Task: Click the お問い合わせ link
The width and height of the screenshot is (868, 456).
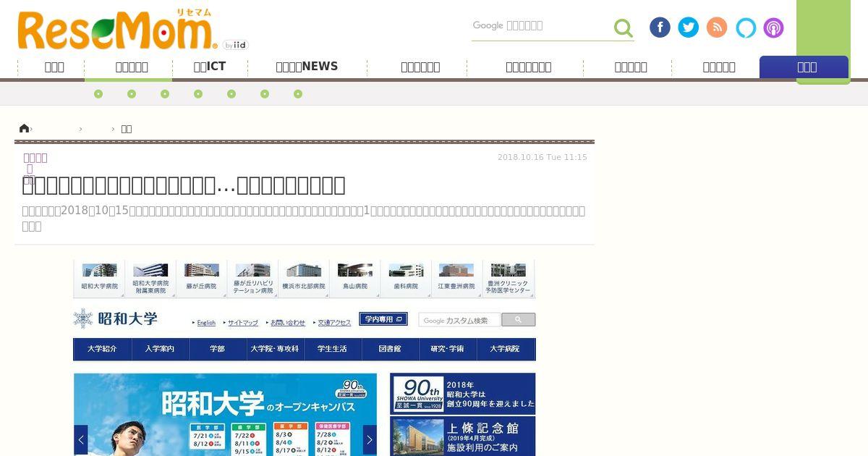Action: (288, 323)
